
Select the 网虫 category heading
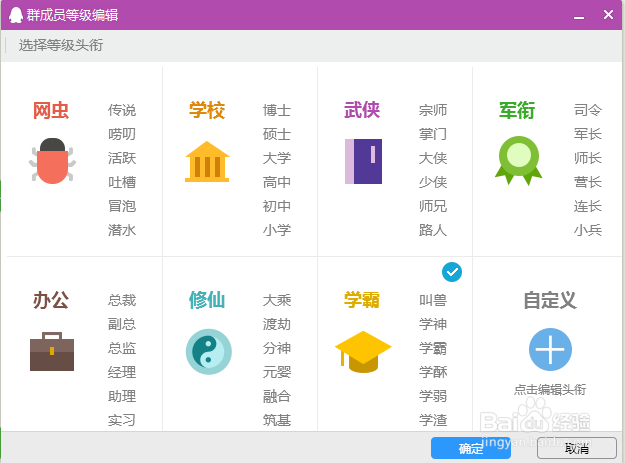click(51, 110)
